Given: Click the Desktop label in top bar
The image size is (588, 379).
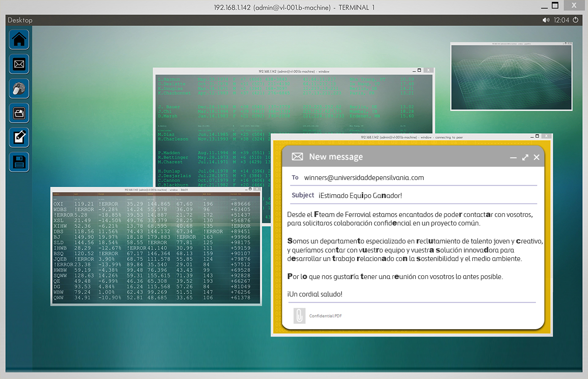Looking at the screenshot, I should point(20,20).
